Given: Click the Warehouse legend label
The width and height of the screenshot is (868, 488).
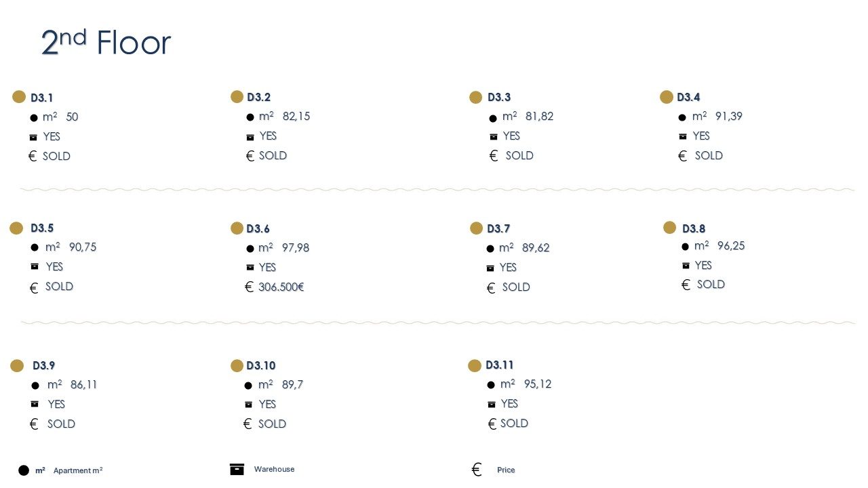Looking at the screenshot, I should [x=274, y=469].
